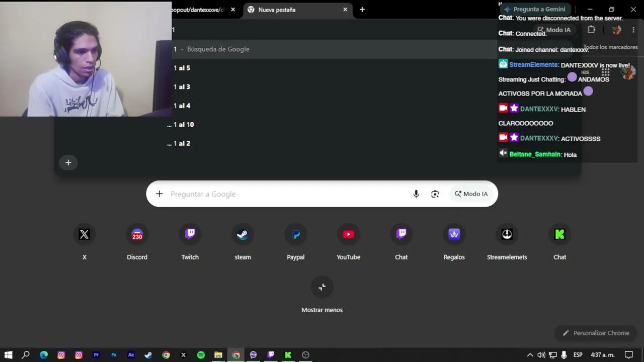Show hidden system tray icons
Viewport: 644px width, 362px height.
point(530,355)
